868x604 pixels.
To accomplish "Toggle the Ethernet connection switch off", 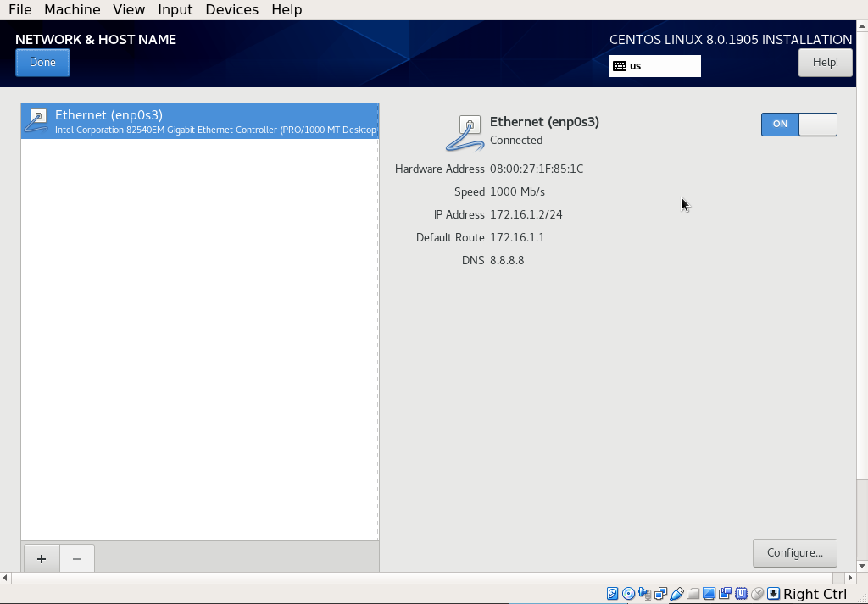I will (x=816, y=124).
